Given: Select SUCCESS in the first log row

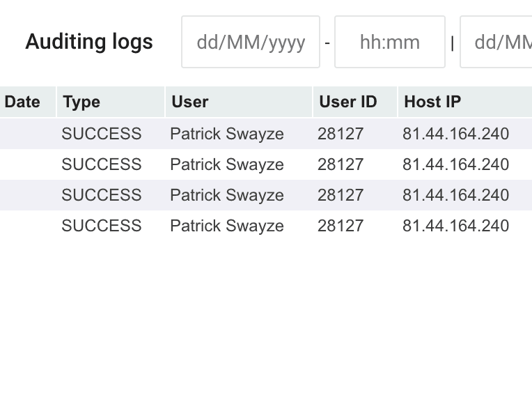Looking at the screenshot, I should click(x=102, y=134).
